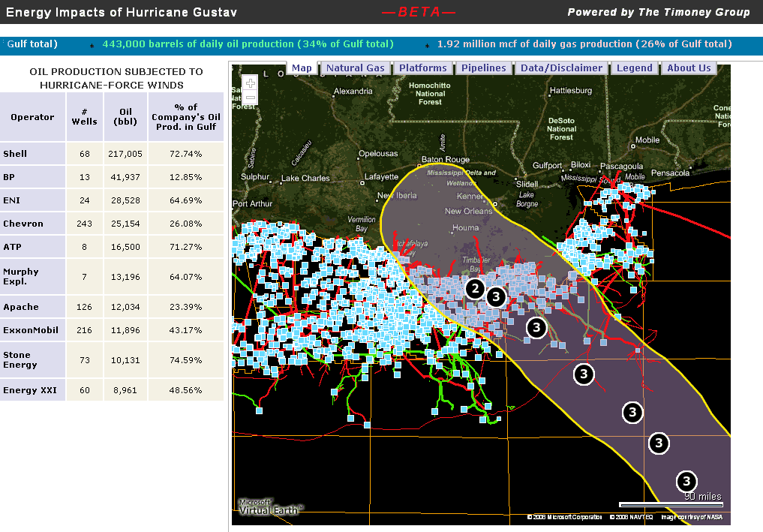The image size is (763, 532).
Task: Click Chevron's 243 wells count
Action: 85,224
